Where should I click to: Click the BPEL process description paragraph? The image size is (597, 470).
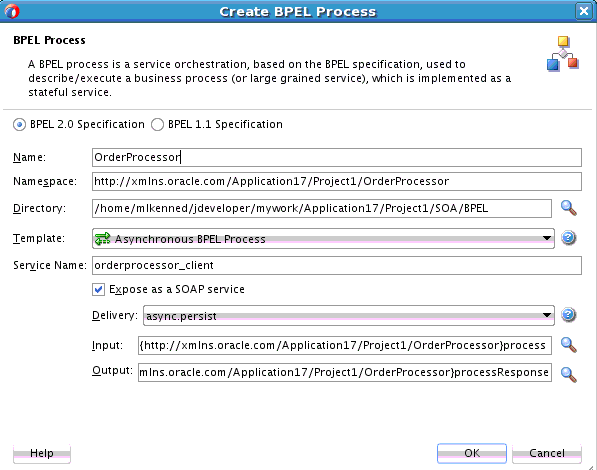click(270, 78)
